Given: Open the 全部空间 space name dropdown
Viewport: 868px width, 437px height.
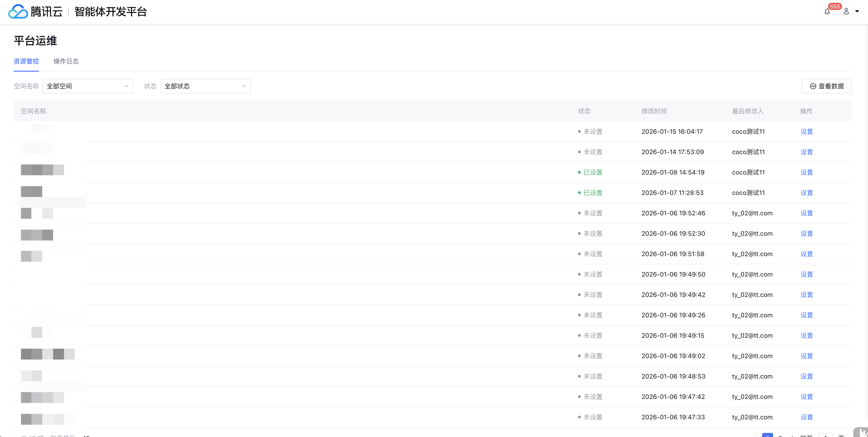Looking at the screenshot, I should 88,86.
